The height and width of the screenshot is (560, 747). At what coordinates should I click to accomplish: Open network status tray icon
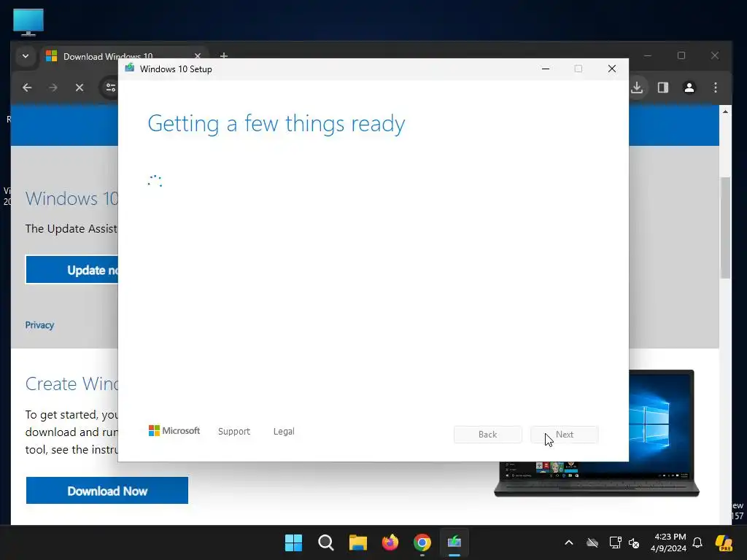click(615, 542)
